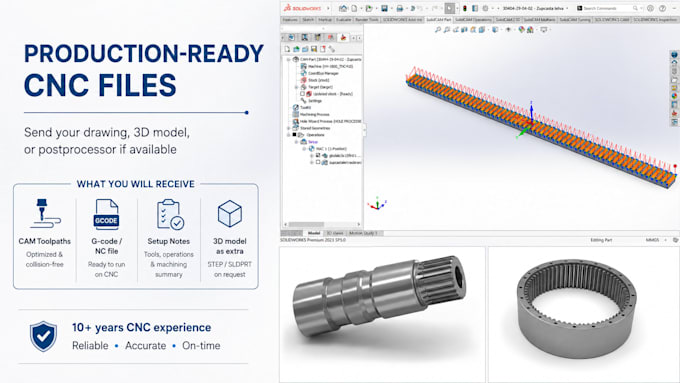Click the user login icon
Screen dimensions: 680x383
click(651, 8)
